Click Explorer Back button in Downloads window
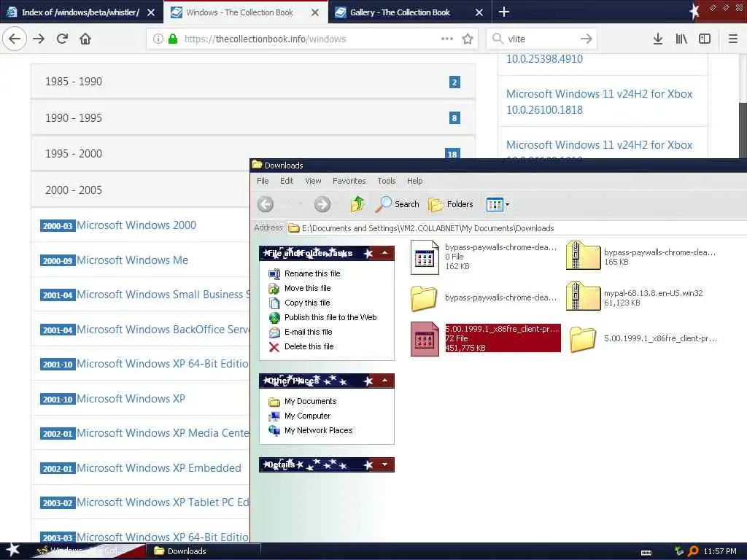 [x=266, y=204]
